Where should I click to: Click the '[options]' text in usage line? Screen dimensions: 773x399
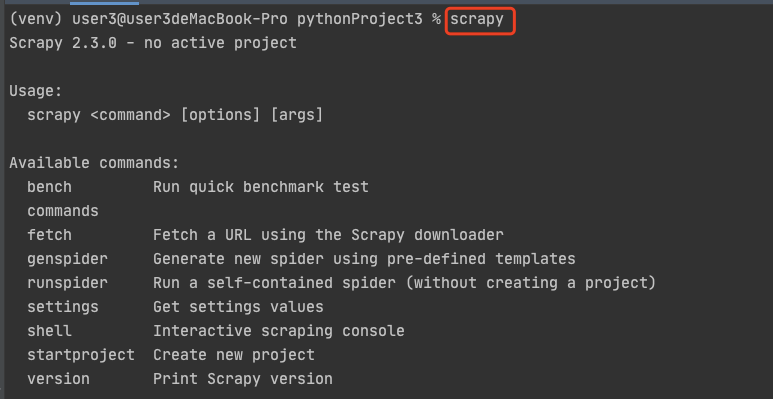220,115
